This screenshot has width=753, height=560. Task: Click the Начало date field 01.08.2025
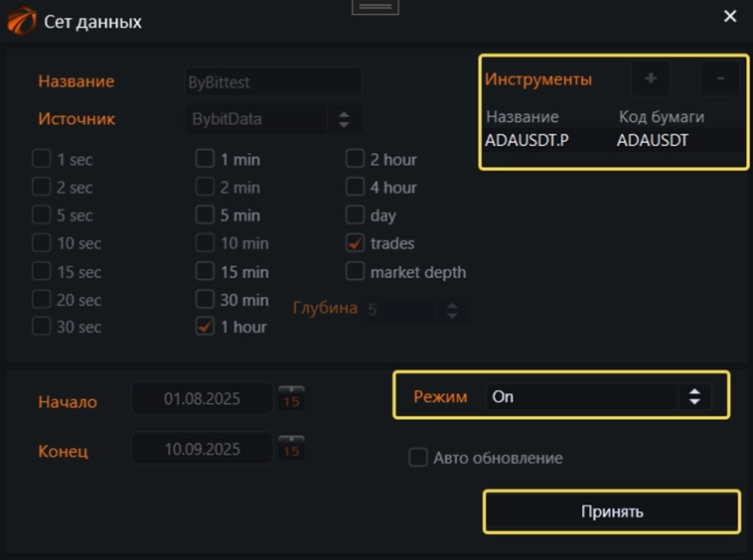tap(203, 398)
